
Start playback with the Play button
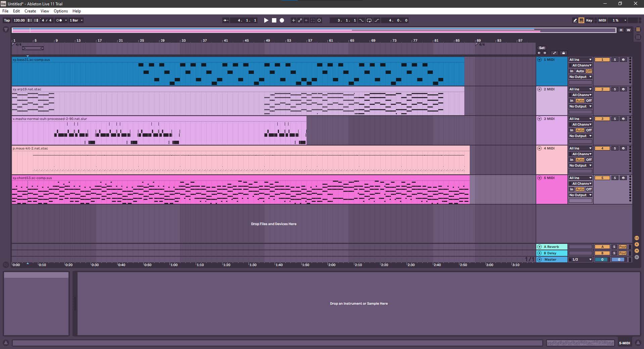point(266,20)
